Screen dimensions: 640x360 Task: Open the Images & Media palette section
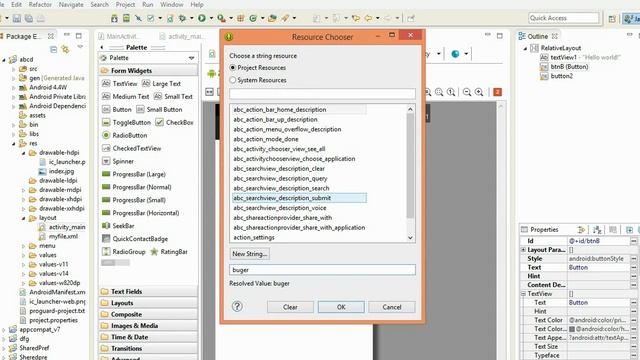coord(148,326)
